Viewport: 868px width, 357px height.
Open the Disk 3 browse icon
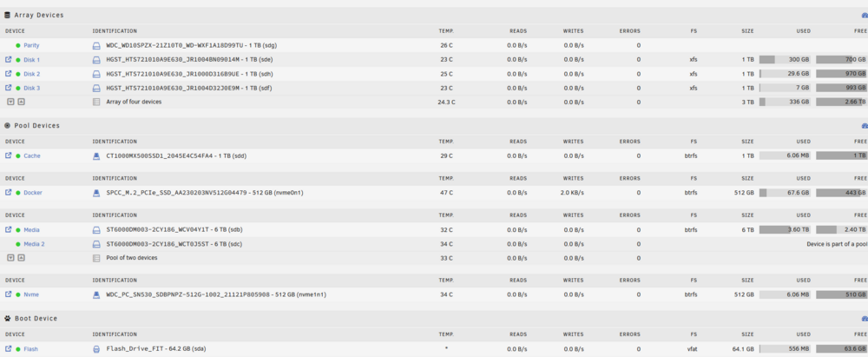[9, 88]
